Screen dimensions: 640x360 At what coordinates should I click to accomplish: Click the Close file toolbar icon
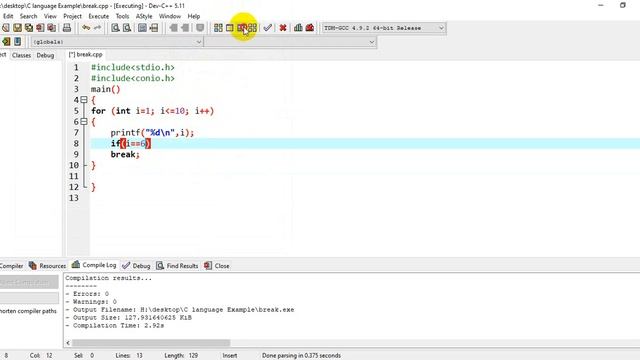click(40, 28)
